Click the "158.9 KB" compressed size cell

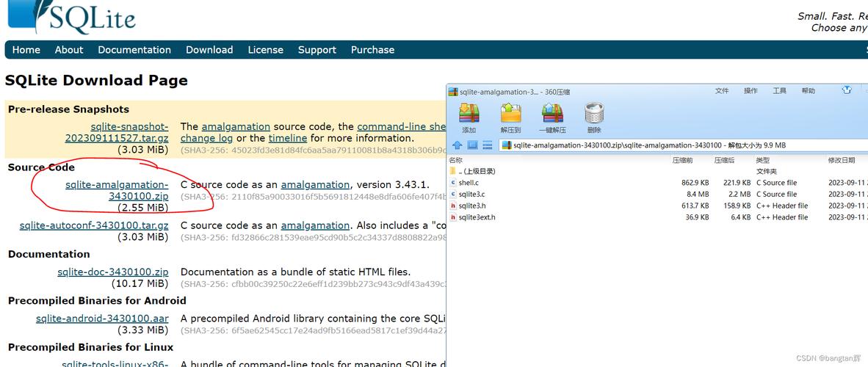737,206
